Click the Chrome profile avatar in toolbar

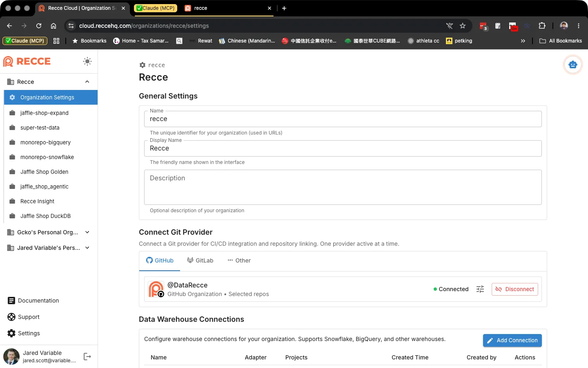pos(564,26)
